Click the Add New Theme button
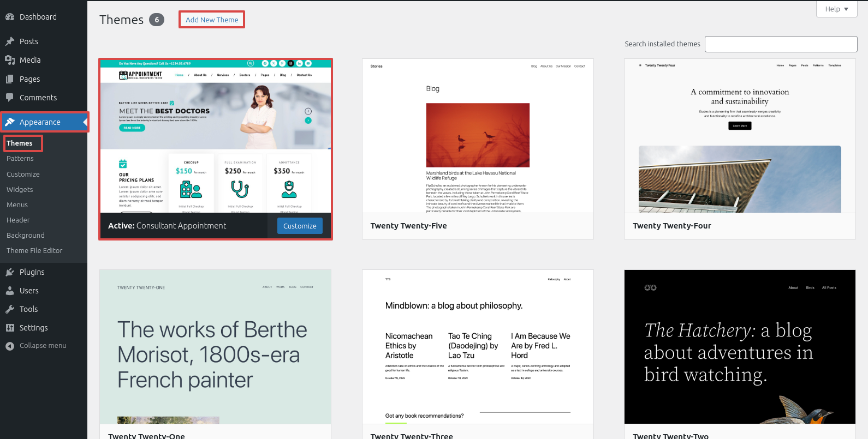Screen dimensions: 868x439 click(212, 20)
